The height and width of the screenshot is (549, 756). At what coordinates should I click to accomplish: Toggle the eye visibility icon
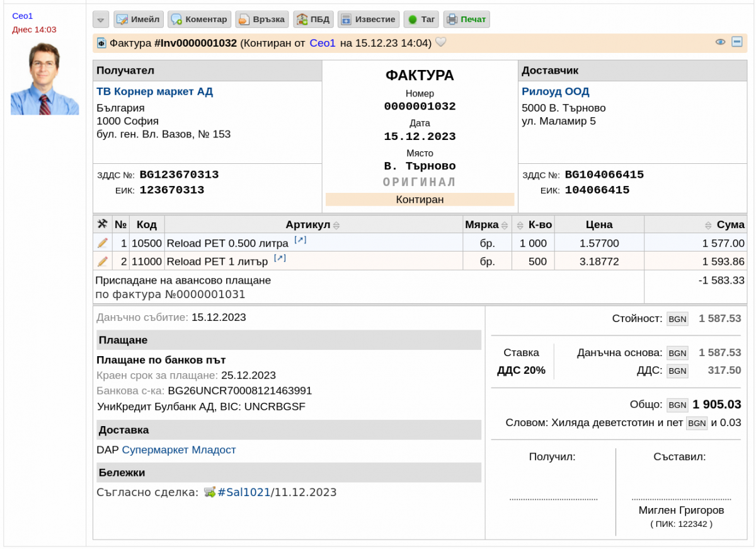pos(721,42)
